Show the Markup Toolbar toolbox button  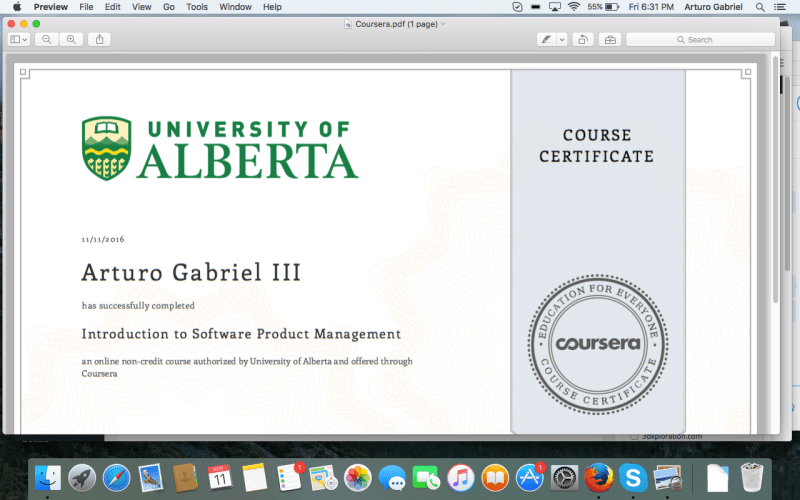point(610,39)
